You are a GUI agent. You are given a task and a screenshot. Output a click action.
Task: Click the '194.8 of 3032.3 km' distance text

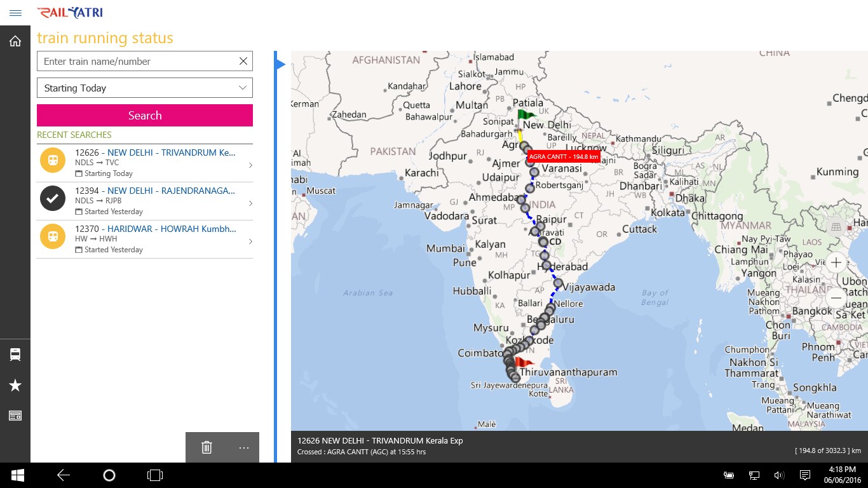[828, 451]
